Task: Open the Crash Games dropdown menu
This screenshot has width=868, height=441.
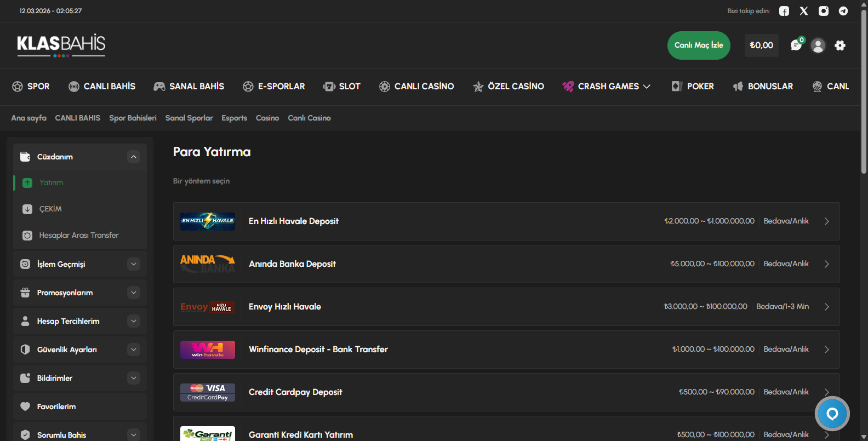Action: 607,87
